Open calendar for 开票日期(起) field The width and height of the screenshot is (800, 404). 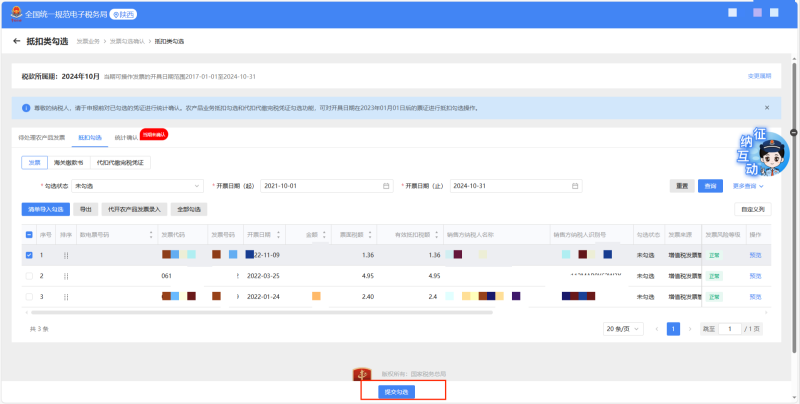click(386, 186)
